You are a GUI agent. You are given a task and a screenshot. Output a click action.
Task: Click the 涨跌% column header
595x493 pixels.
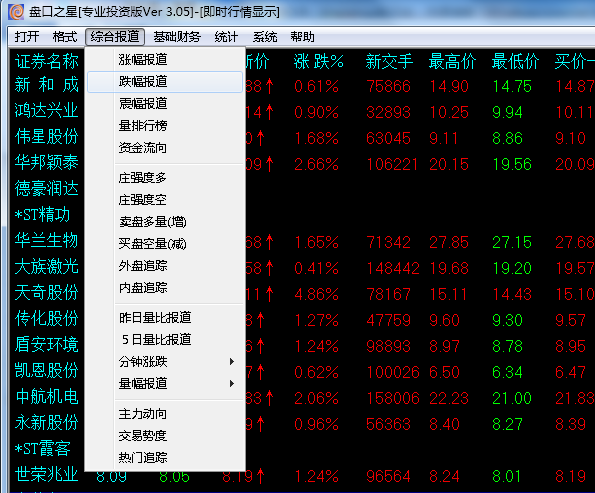pyautogui.click(x=319, y=61)
